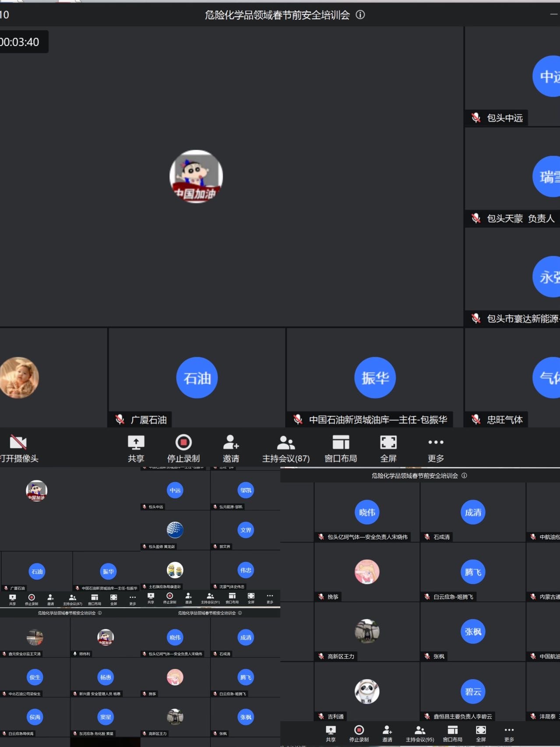
Task: Click the 鑫恒昌主要负责人李碧云 name label
Action: click(x=462, y=716)
